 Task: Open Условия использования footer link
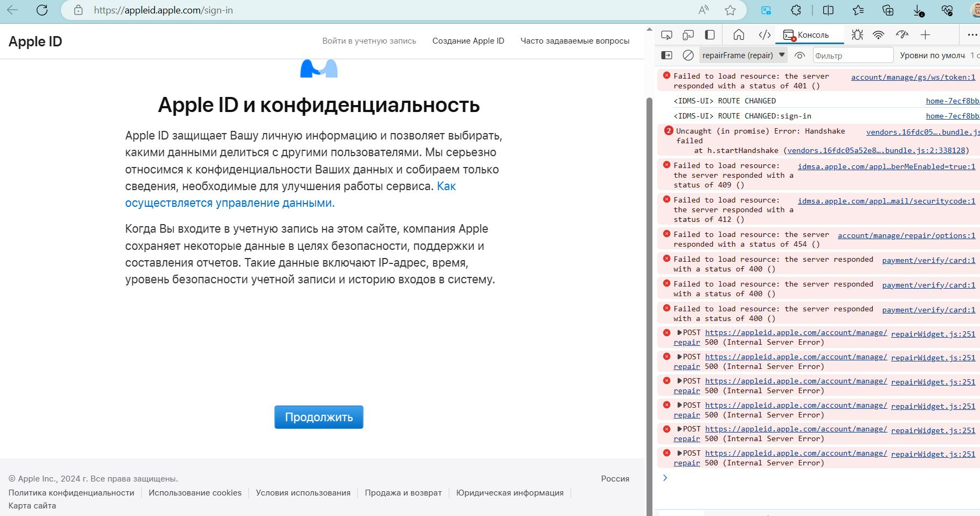(x=303, y=493)
